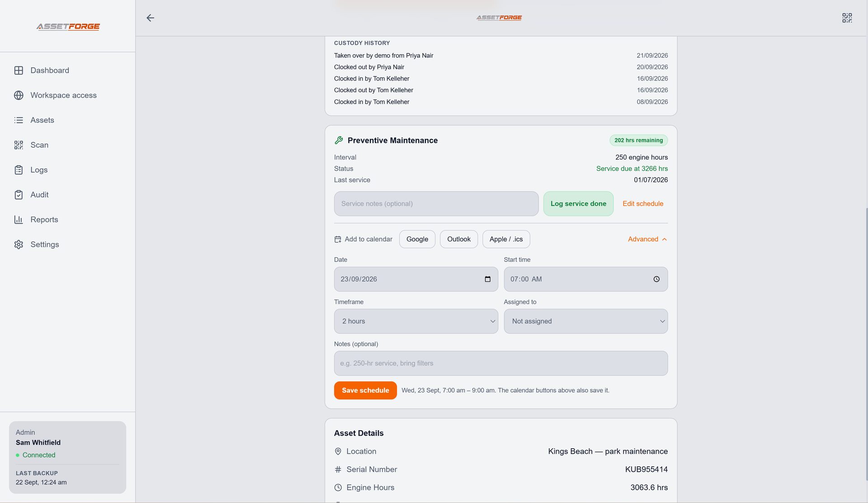Click the Date field showing 23/09/2026
This screenshot has width=868, height=503.
416,279
